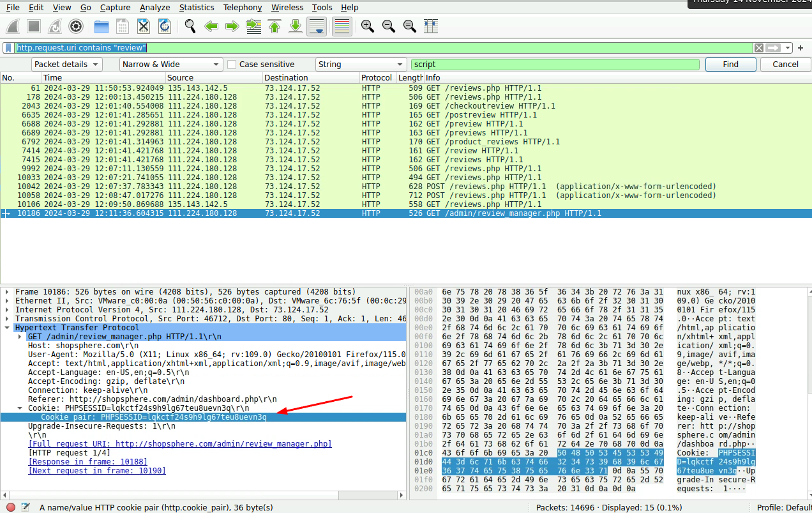Reload this capture file icon
This screenshot has width=812, height=513.
165,26
